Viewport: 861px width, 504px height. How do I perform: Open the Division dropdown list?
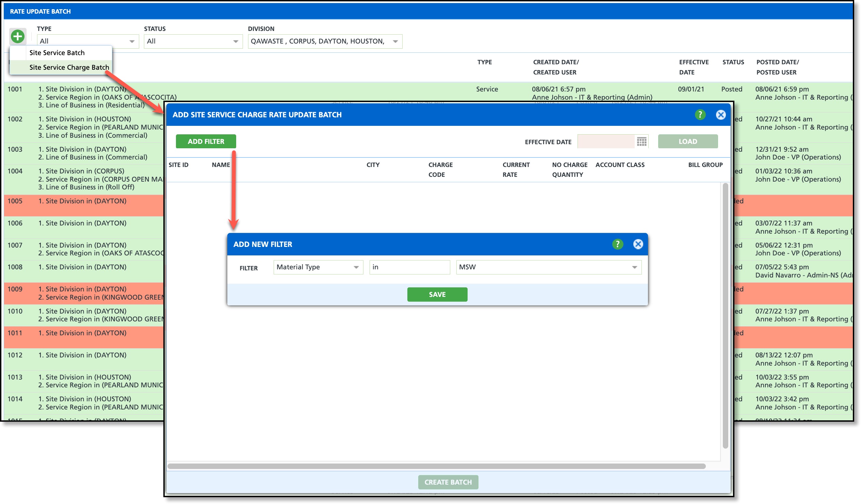coord(395,41)
